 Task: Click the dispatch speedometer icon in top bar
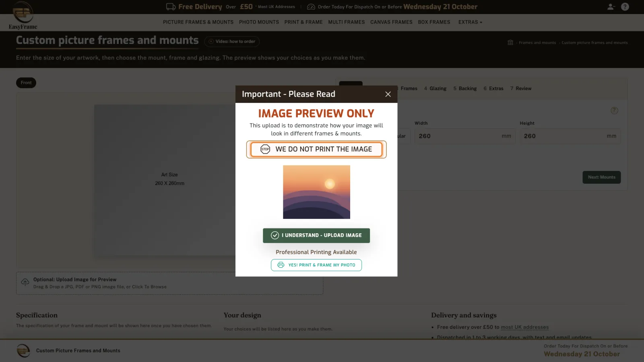(x=311, y=7)
